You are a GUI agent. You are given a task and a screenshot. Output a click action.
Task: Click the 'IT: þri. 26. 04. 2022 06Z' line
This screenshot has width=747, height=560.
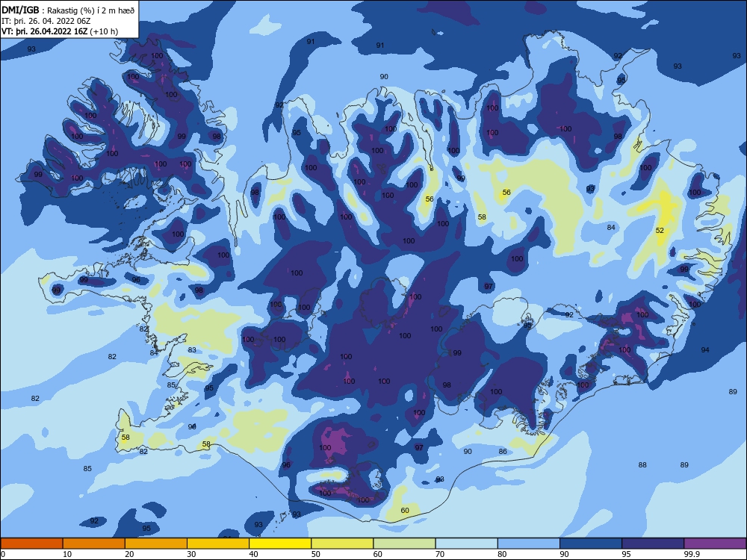tap(46, 21)
